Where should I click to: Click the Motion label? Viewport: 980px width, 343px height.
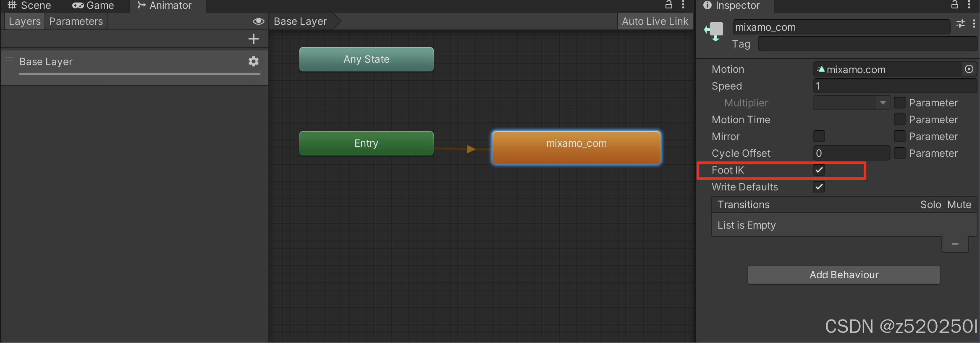pyautogui.click(x=728, y=69)
